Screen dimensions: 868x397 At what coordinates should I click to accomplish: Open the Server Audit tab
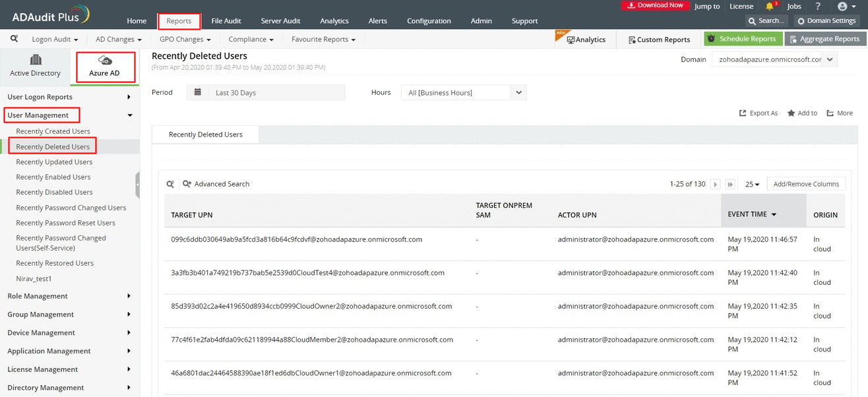(281, 21)
